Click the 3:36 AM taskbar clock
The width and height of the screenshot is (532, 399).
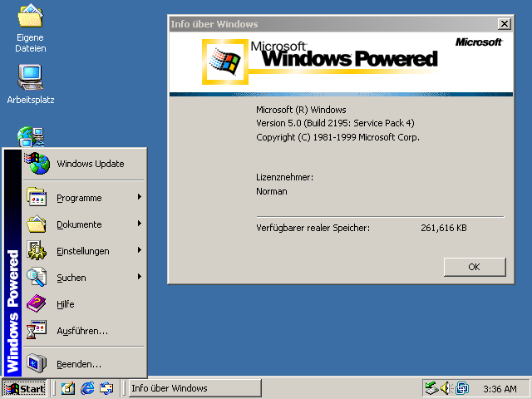[x=500, y=388]
